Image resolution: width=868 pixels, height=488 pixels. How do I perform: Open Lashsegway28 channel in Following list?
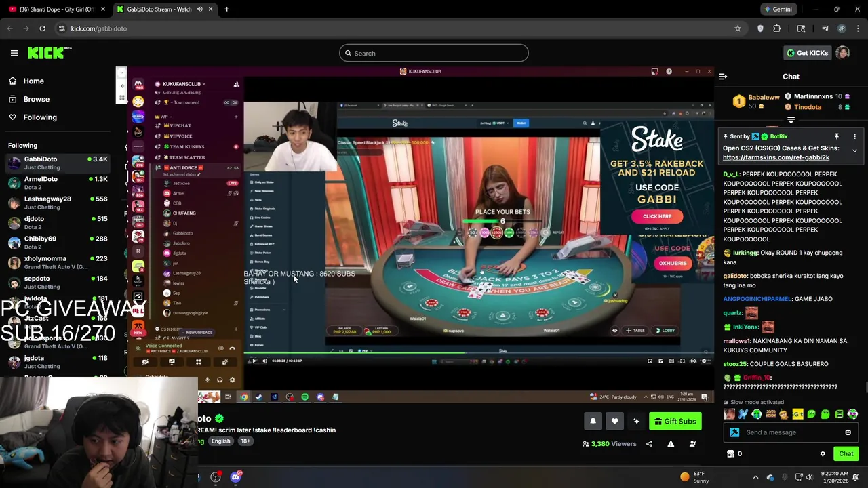click(x=58, y=203)
